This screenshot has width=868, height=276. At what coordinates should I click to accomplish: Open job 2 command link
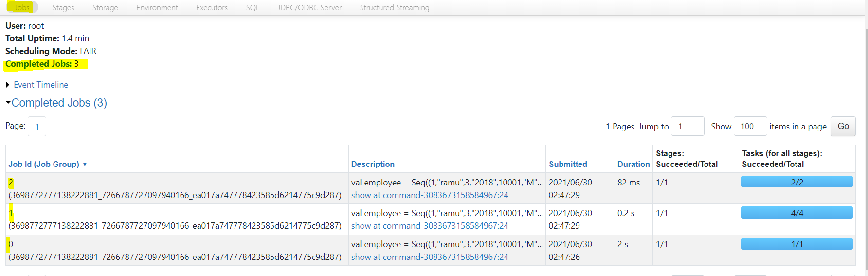[x=429, y=195]
